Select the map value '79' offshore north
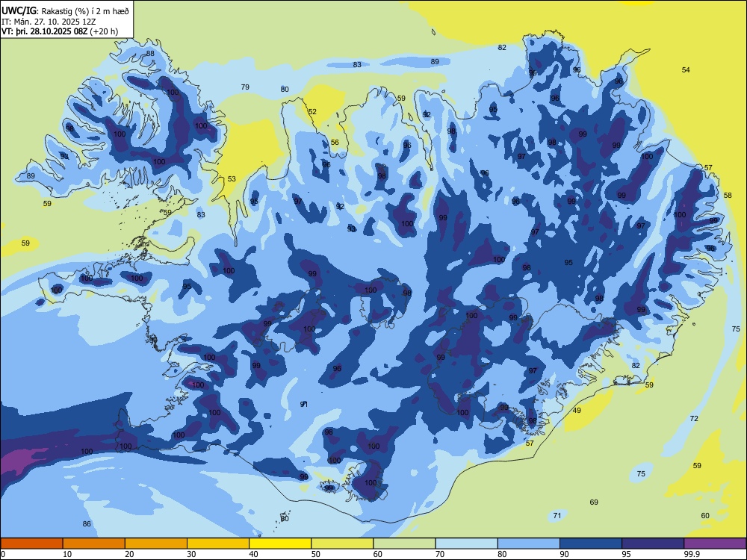 [245, 87]
